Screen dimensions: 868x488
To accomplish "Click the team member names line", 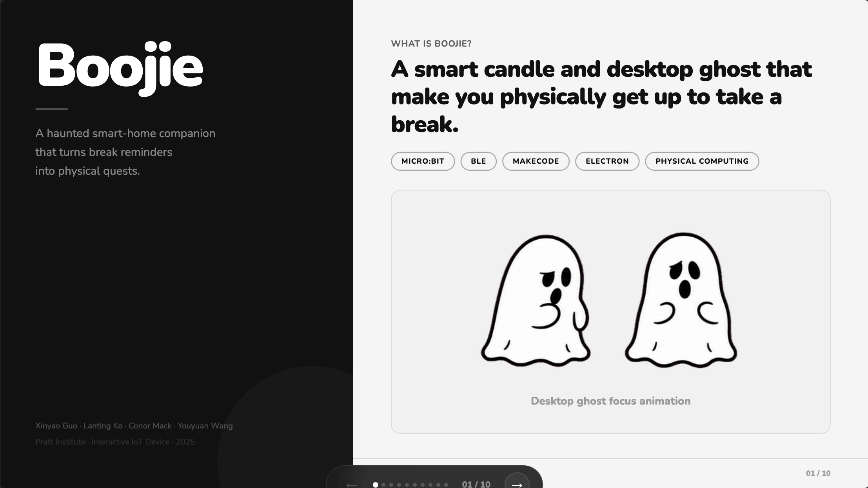I will coord(134,426).
